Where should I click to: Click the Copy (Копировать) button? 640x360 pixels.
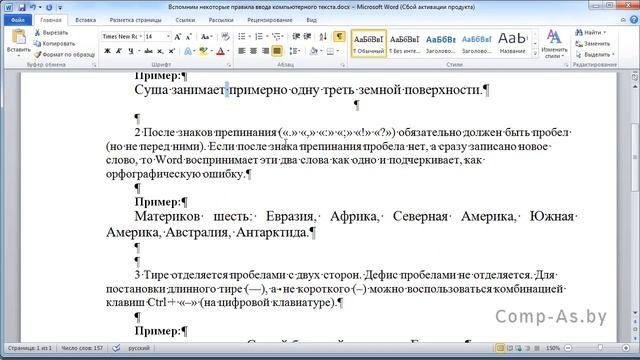54,43
